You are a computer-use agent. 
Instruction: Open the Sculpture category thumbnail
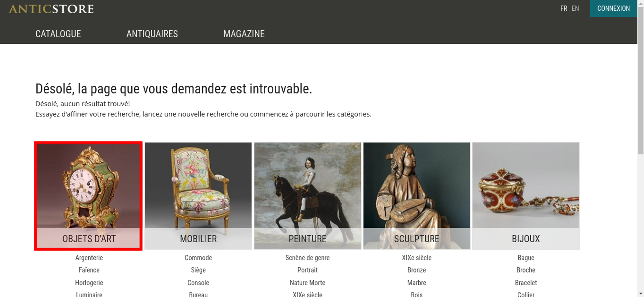pos(417,196)
